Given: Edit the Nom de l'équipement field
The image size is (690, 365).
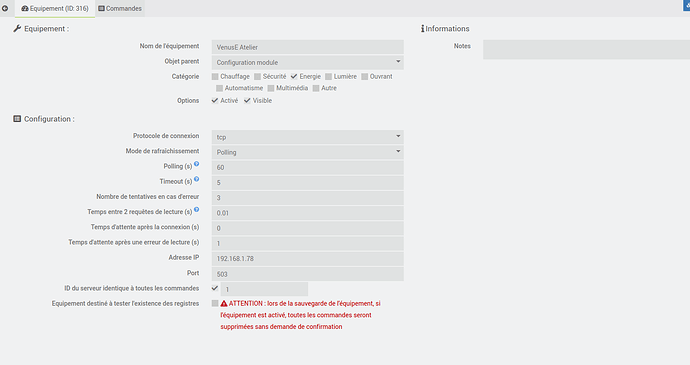Looking at the screenshot, I should coord(308,47).
